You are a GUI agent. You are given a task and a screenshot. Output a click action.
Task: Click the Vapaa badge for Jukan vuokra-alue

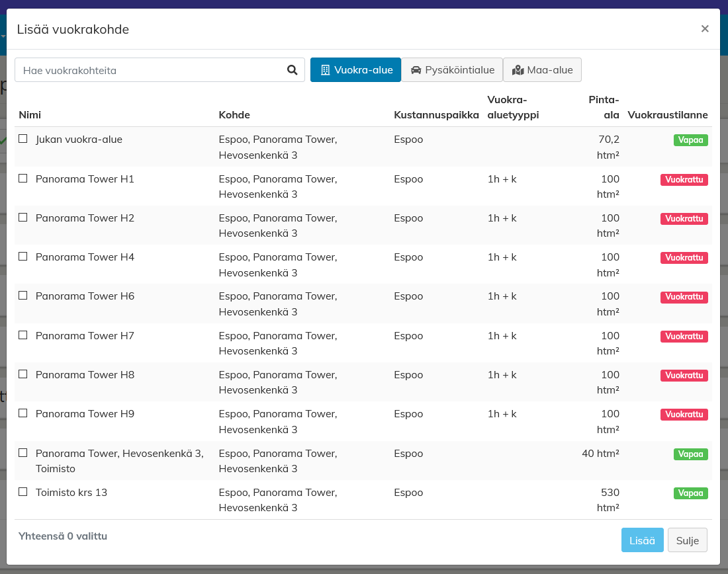(691, 140)
